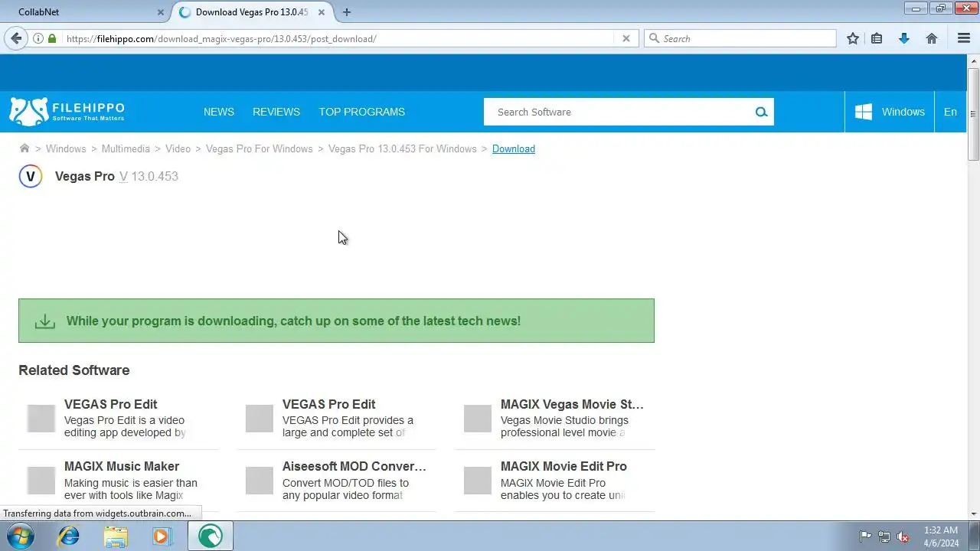This screenshot has height=551, width=980.
Task: Click the Vegas Pro V logo icon
Action: click(x=31, y=176)
